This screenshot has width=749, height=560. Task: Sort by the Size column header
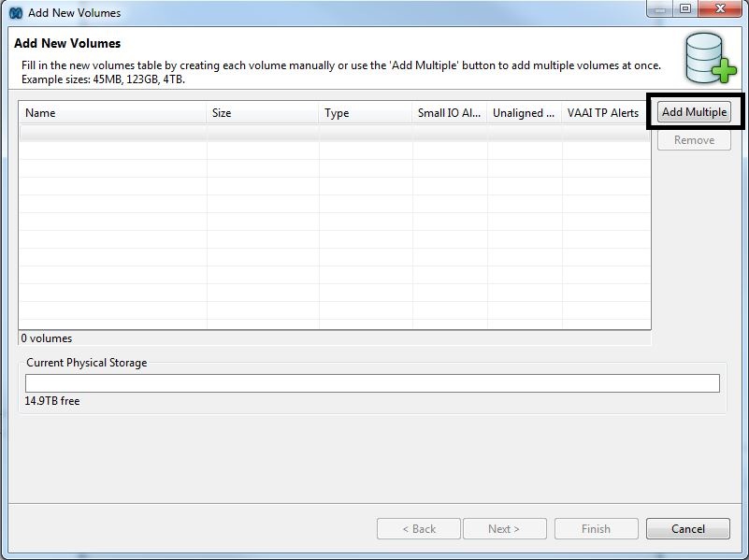262,113
